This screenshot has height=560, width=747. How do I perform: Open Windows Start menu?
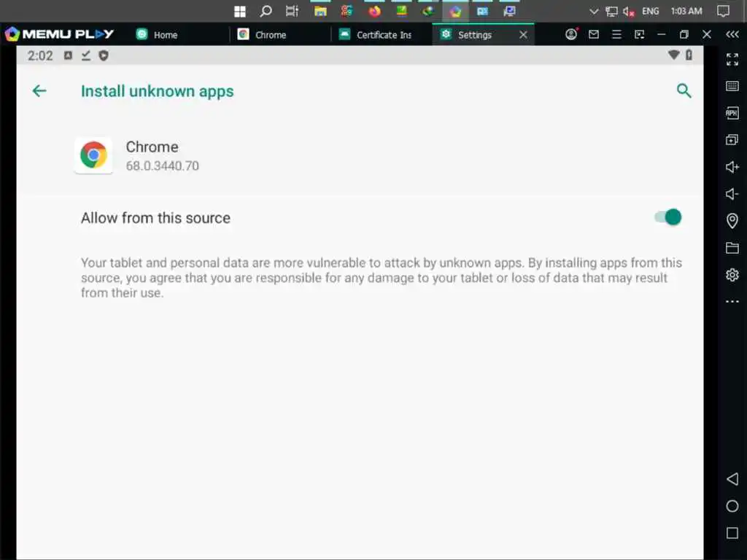pos(239,12)
